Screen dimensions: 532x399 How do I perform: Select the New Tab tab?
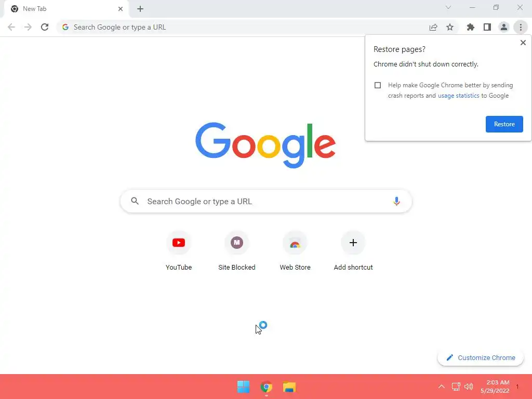point(66,9)
